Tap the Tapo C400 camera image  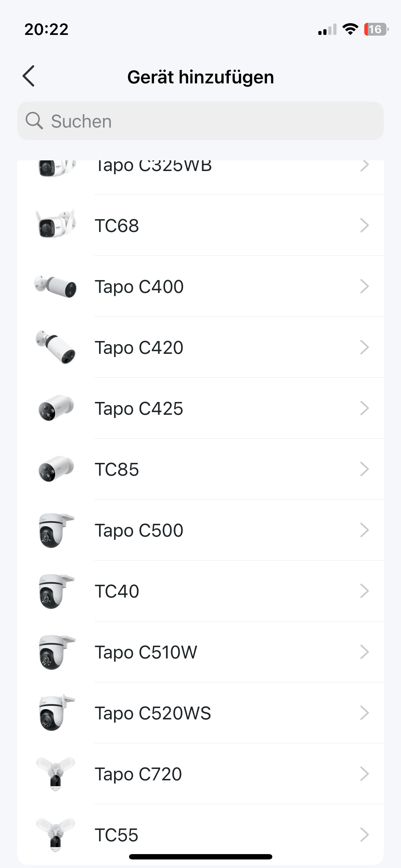[56, 286]
